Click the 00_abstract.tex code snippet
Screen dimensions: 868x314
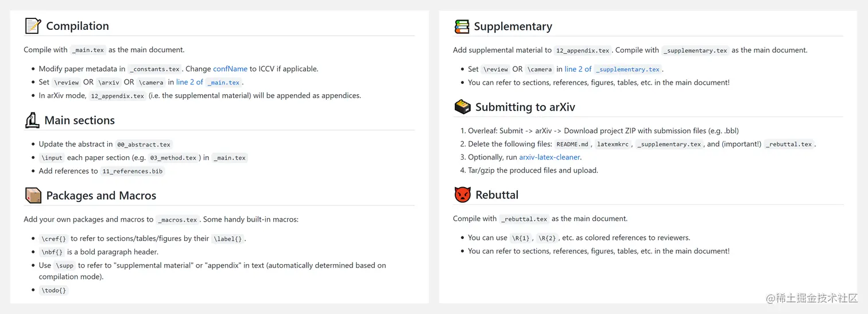(144, 145)
